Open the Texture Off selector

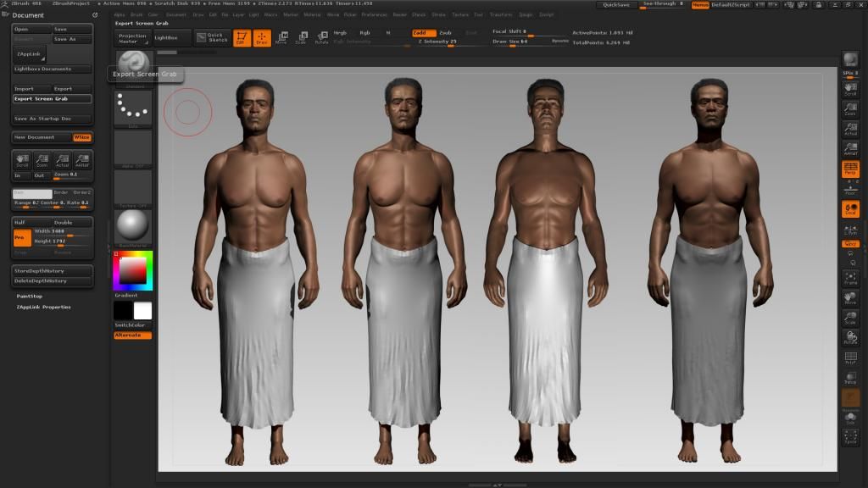133,188
